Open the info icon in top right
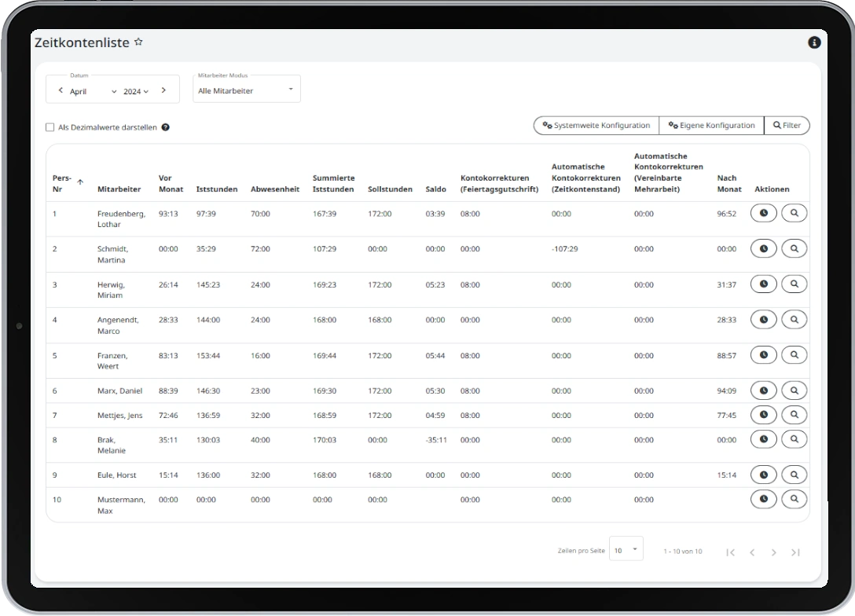This screenshot has width=855, height=616. tap(814, 42)
